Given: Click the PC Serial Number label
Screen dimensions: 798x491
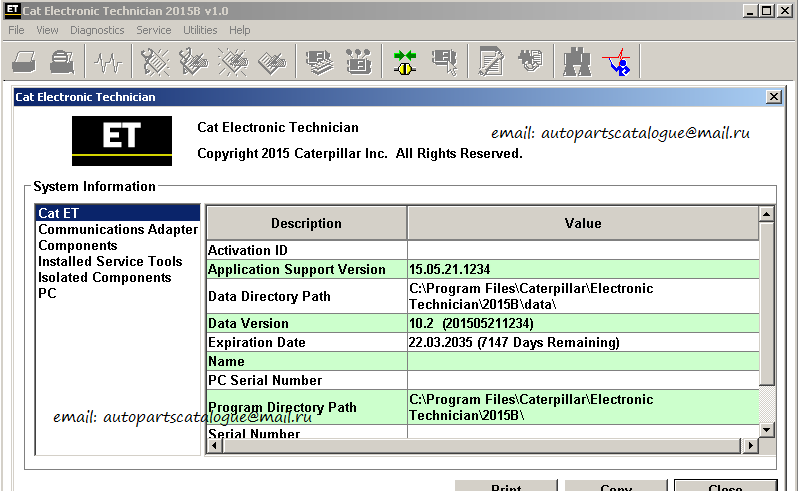Looking at the screenshot, I should 265,380.
